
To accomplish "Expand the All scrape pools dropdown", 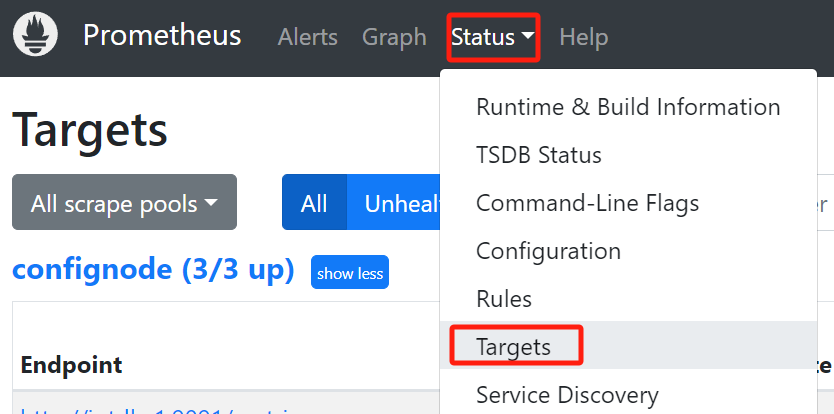I will coord(124,203).
